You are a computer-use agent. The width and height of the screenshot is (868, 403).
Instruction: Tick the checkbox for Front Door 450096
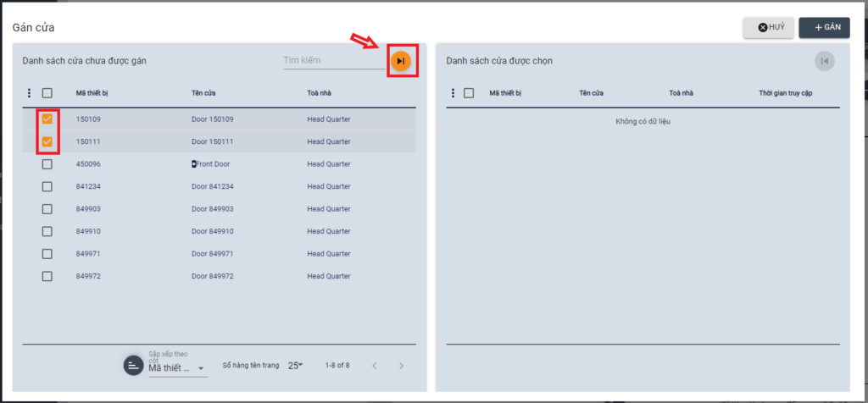point(47,164)
